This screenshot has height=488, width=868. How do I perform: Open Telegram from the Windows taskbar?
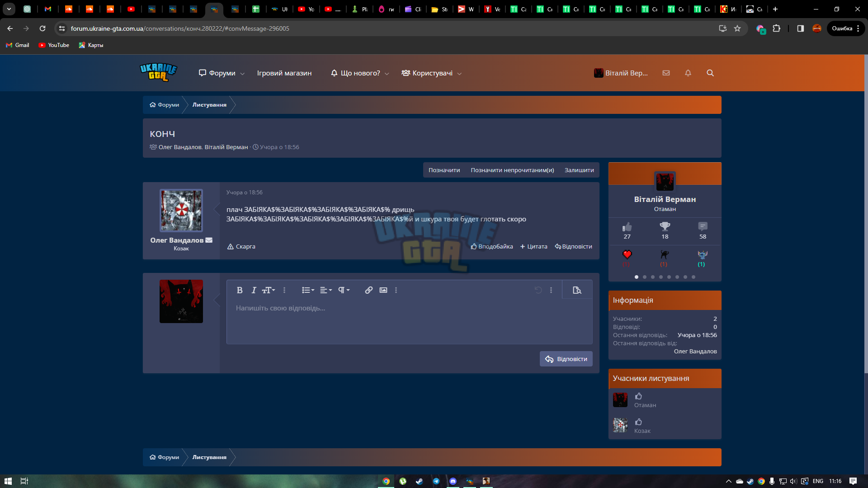[436, 481]
